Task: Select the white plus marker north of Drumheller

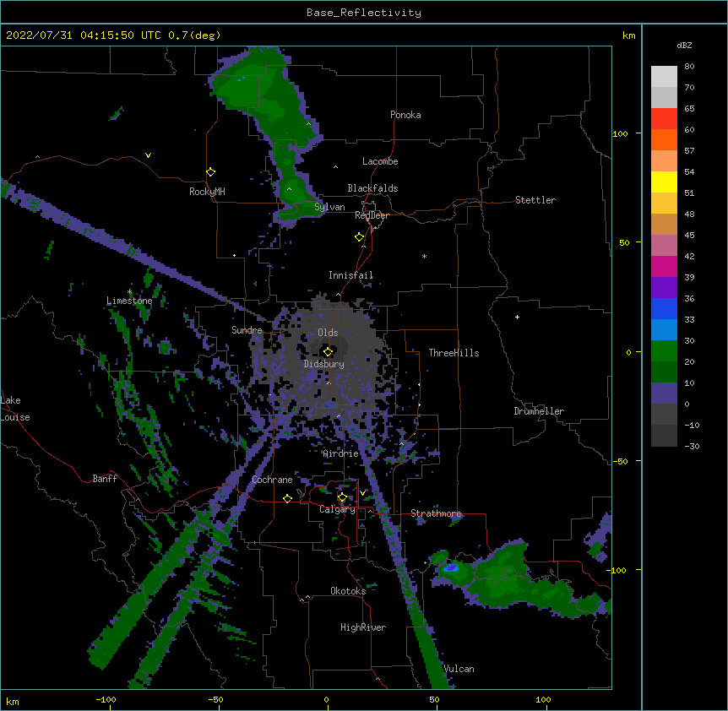Action: click(517, 317)
